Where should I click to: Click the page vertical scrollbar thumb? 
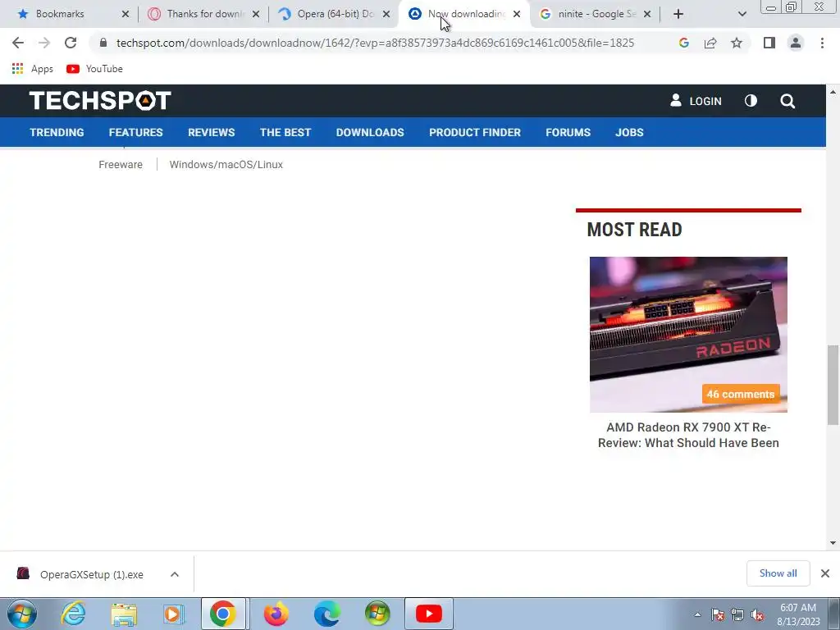(x=833, y=385)
